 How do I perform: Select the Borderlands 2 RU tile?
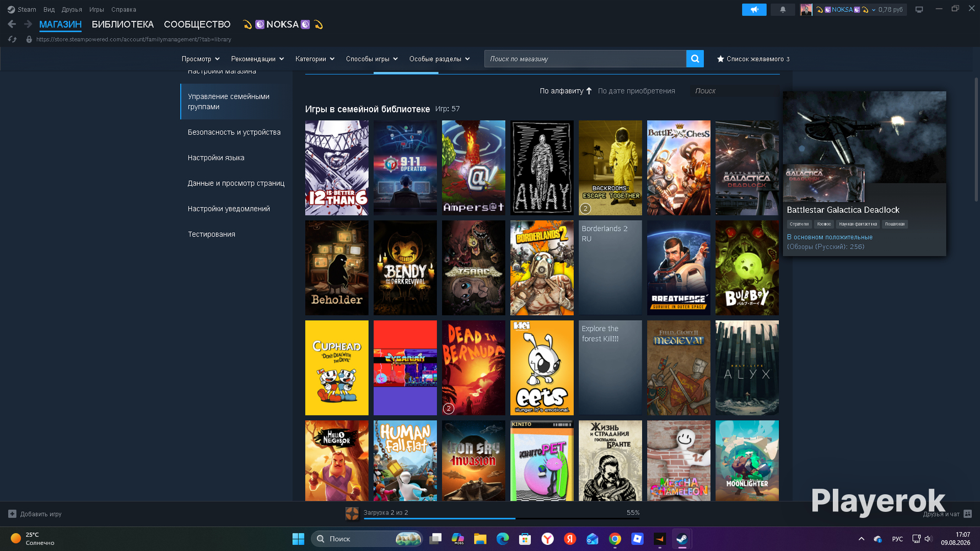click(610, 268)
